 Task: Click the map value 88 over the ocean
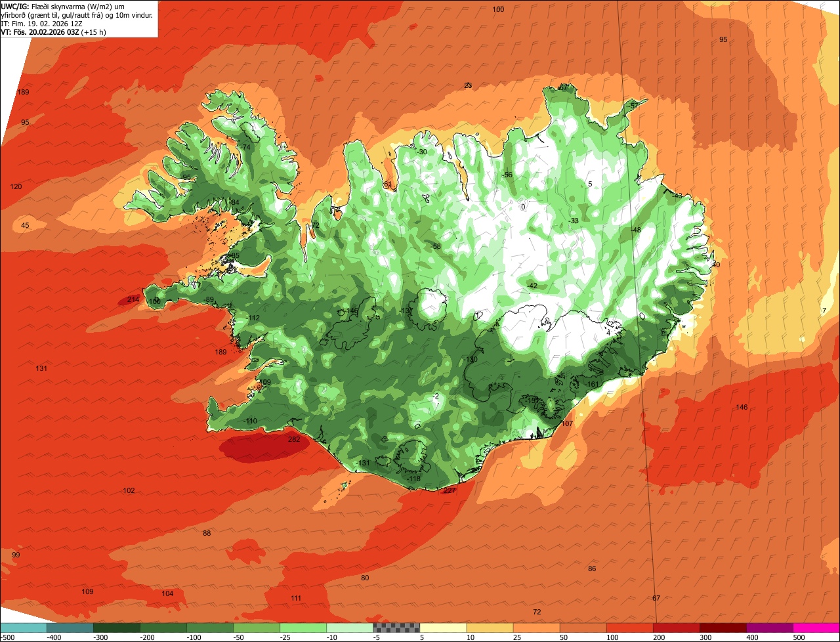pos(207,533)
